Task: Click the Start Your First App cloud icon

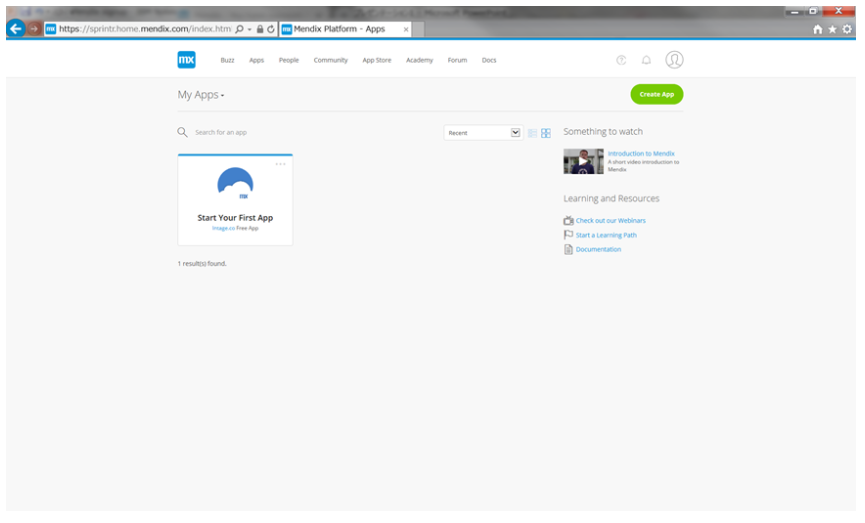Action: tap(236, 183)
